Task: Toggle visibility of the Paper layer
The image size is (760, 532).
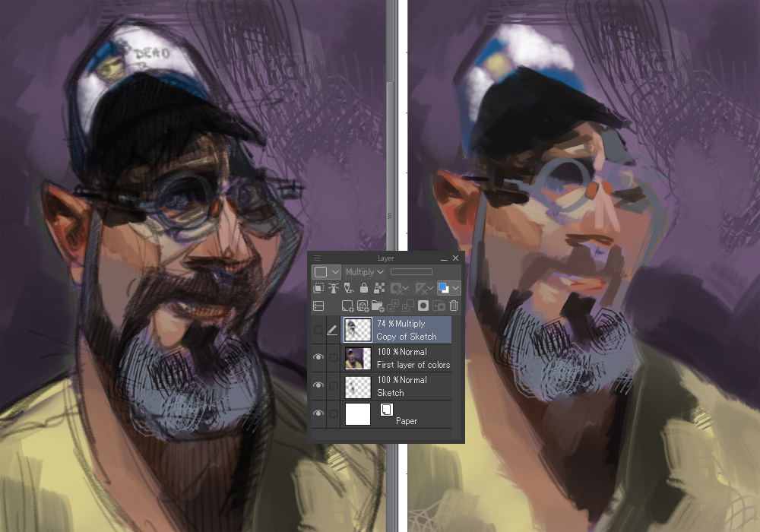Action: (318, 414)
